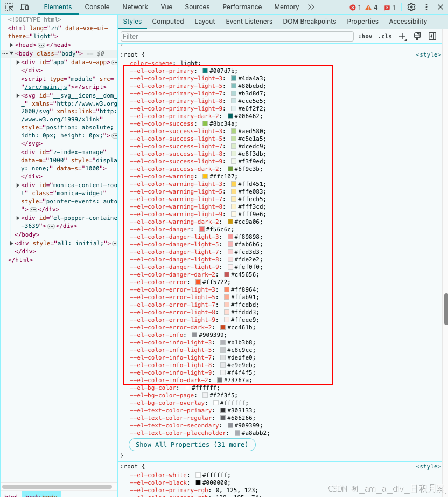
Task: Collapse the body element node
Action: 12,53
